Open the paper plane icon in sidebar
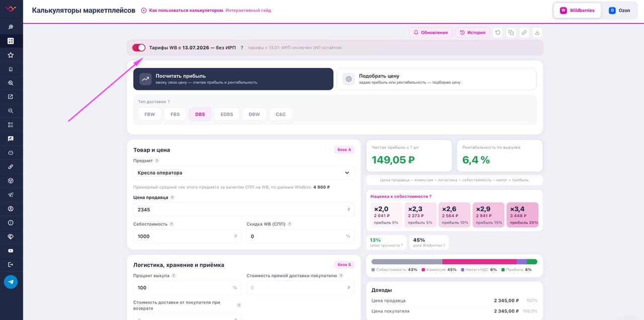 [11, 194]
